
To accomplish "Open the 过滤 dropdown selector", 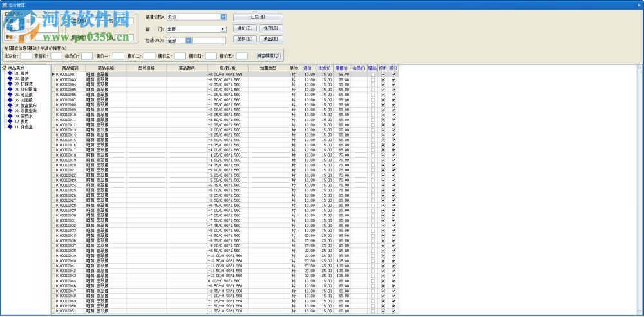I will 188,40.
